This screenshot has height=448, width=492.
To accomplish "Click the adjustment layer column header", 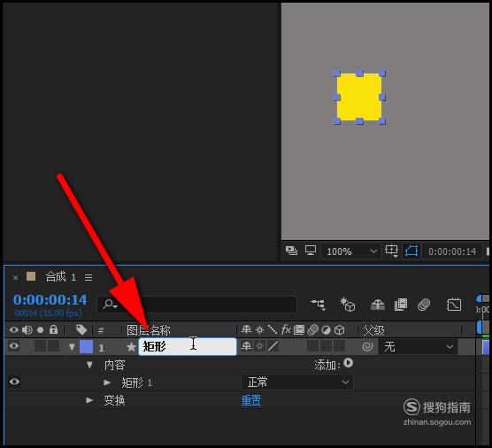I will point(327,330).
